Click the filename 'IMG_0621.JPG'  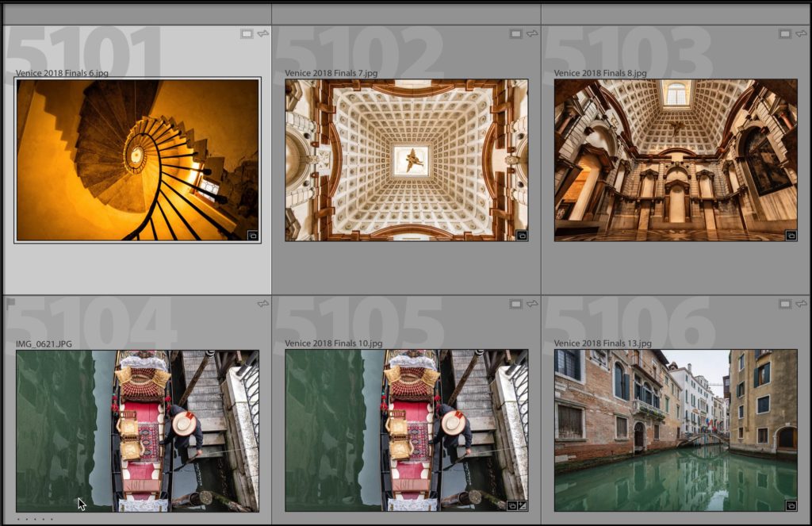44,344
